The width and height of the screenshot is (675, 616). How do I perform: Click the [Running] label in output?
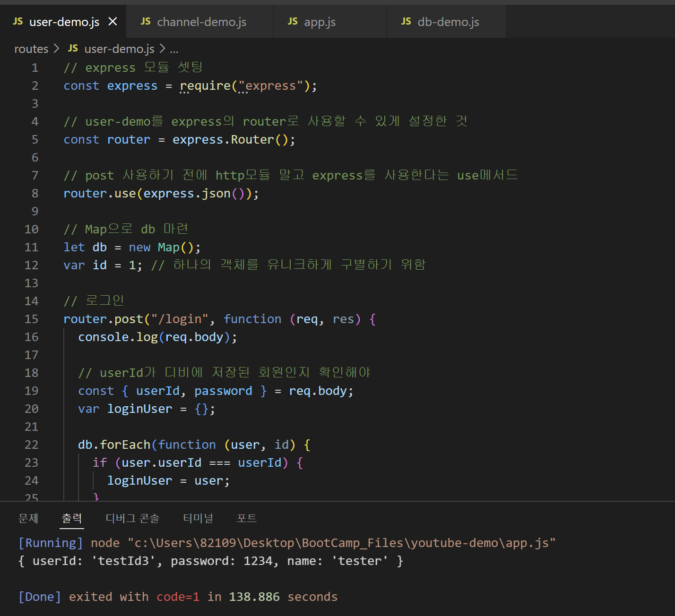(51, 543)
